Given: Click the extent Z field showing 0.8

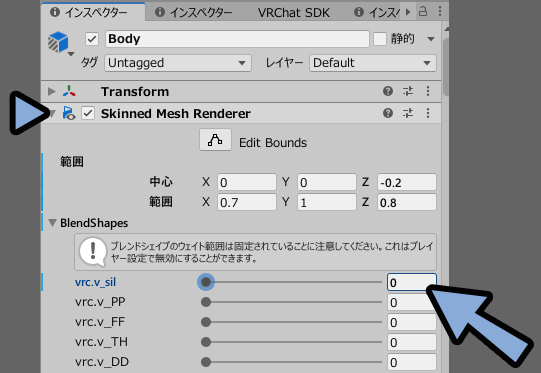Looking at the screenshot, I should pos(407,202).
